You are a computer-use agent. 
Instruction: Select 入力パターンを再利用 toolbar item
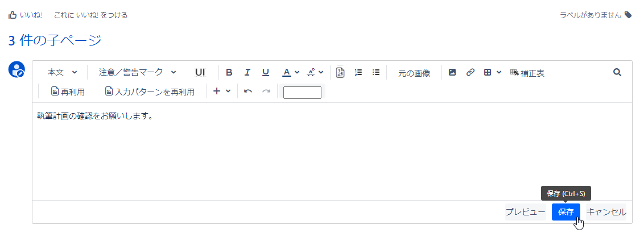[x=150, y=92]
